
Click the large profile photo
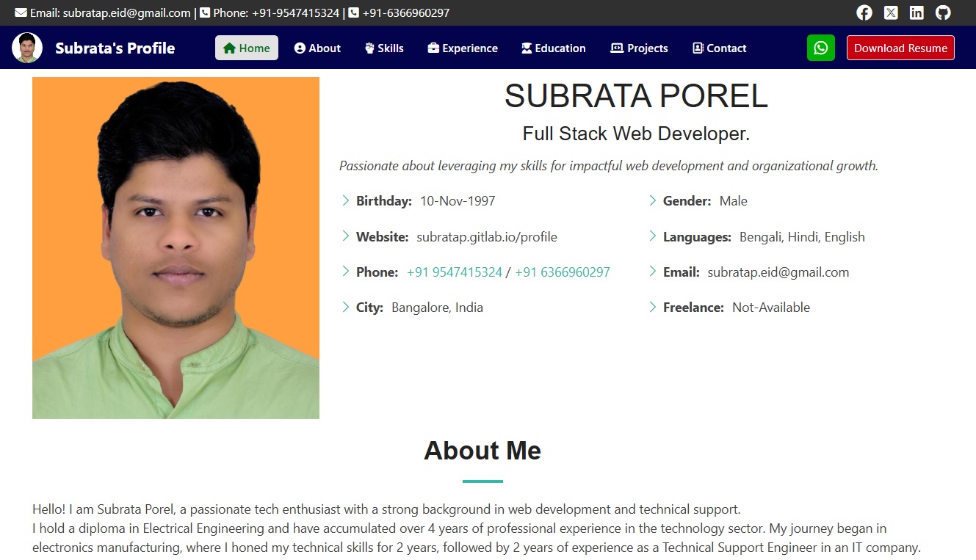pyautogui.click(x=176, y=248)
